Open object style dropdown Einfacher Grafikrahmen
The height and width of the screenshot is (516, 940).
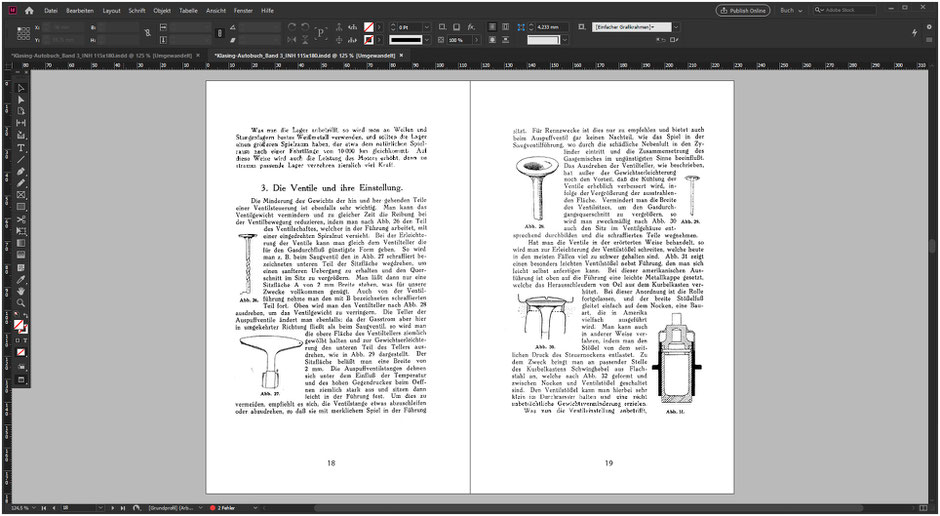pyautogui.click(x=676, y=27)
